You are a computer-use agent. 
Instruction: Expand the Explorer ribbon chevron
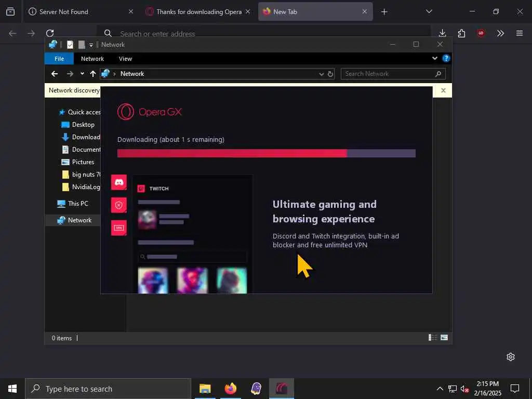[435, 58]
